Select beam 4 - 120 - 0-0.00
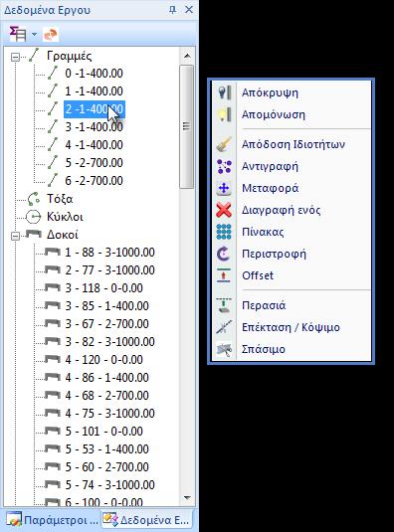 point(103,360)
